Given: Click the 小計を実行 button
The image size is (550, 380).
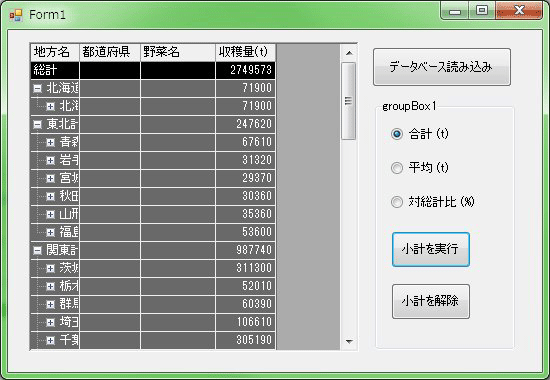Looking at the screenshot, I should point(431,249).
